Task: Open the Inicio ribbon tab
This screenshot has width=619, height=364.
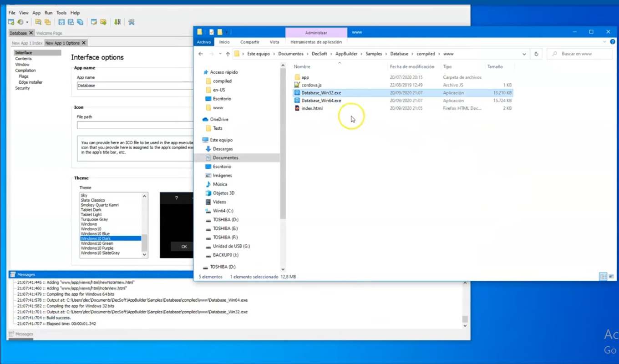Action: click(224, 42)
